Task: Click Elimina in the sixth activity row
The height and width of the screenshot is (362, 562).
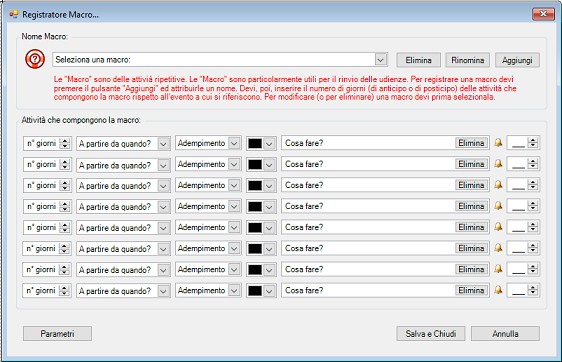Action: click(x=471, y=248)
